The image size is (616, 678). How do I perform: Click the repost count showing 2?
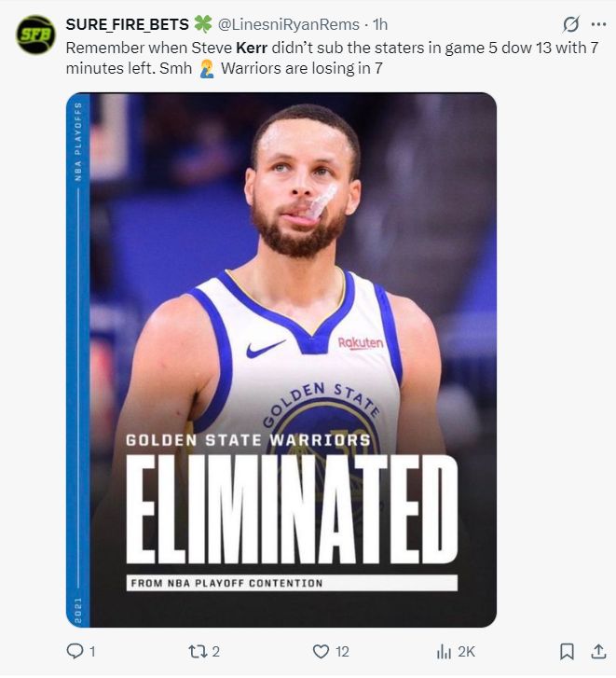click(216, 652)
